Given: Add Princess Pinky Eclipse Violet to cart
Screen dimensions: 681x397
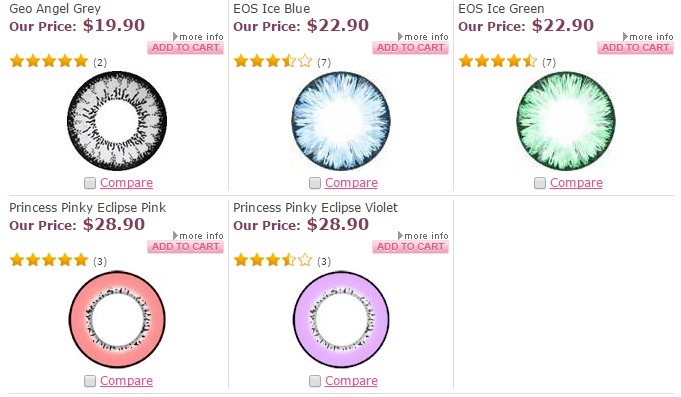Looking at the screenshot, I should pyautogui.click(x=410, y=247).
